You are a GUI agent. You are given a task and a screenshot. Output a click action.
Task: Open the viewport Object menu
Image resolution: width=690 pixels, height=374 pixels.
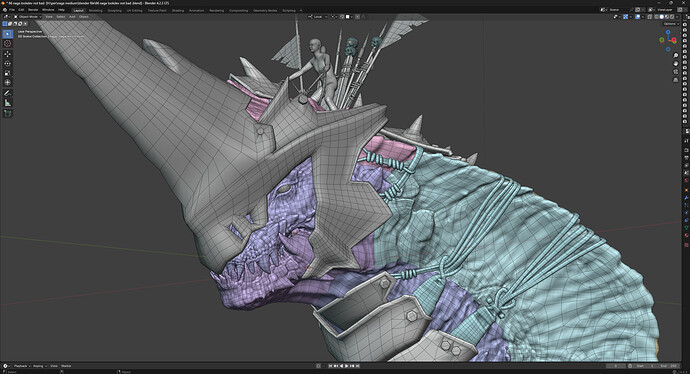[x=84, y=17]
